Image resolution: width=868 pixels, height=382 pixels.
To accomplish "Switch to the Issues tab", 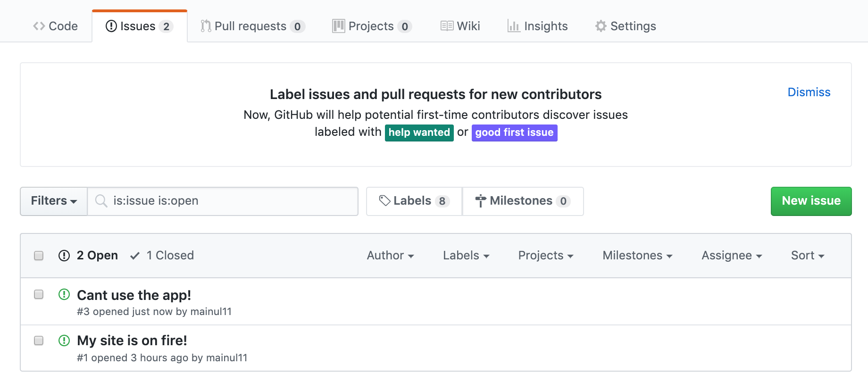I will click(x=139, y=26).
